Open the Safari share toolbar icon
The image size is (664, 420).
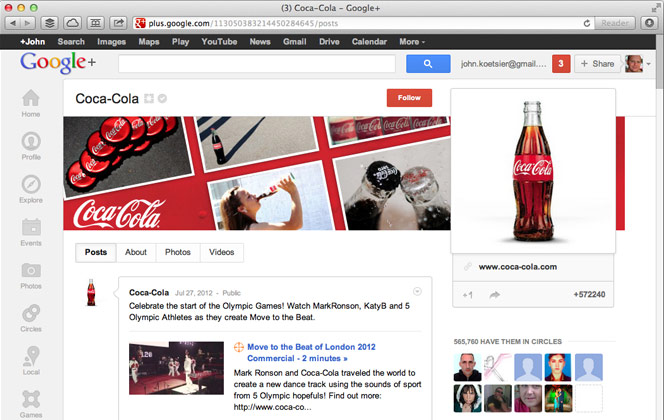(119, 23)
